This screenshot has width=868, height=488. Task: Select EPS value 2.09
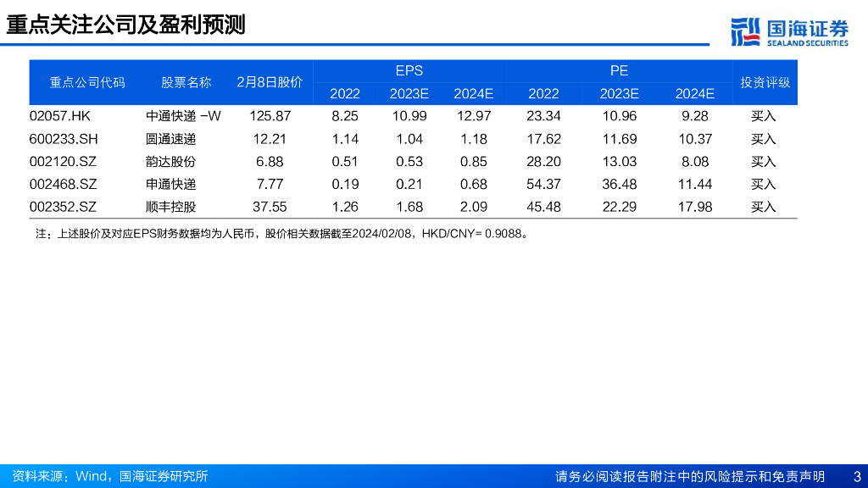474,207
